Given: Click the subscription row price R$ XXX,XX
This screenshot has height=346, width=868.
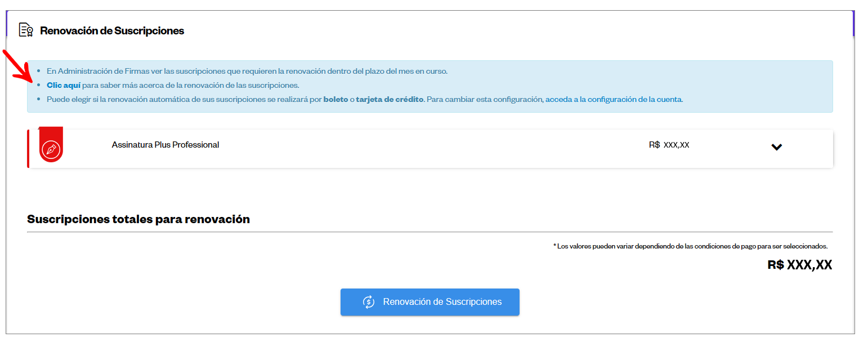Looking at the screenshot, I should tap(669, 145).
